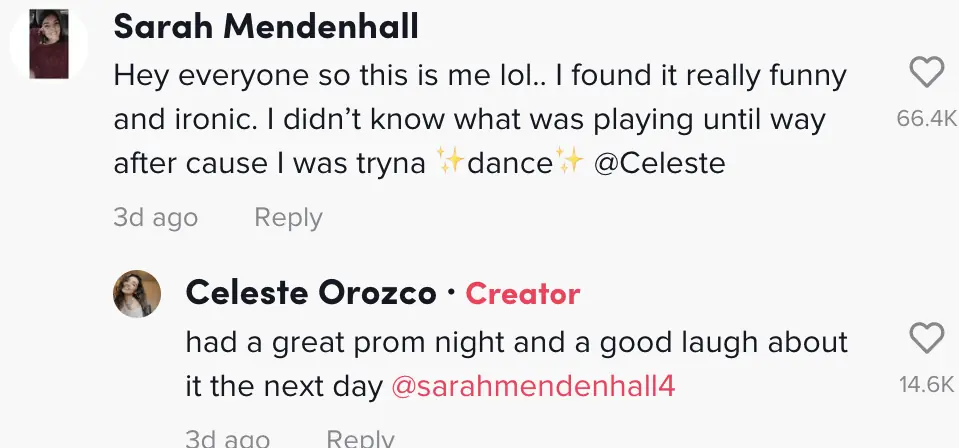This screenshot has height=448, width=959.
Task: Open Celeste Orozco's profile avatar
Action: 137,294
